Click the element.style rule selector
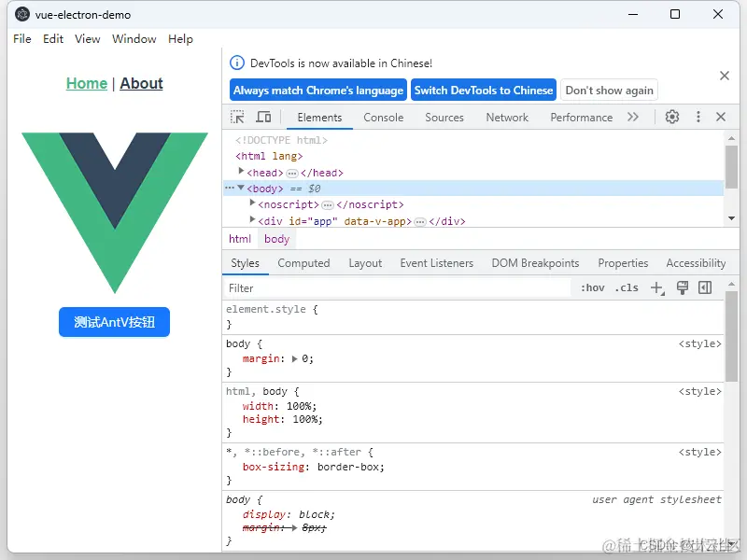Image resolution: width=747 pixels, height=560 pixels. click(x=266, y=309)
